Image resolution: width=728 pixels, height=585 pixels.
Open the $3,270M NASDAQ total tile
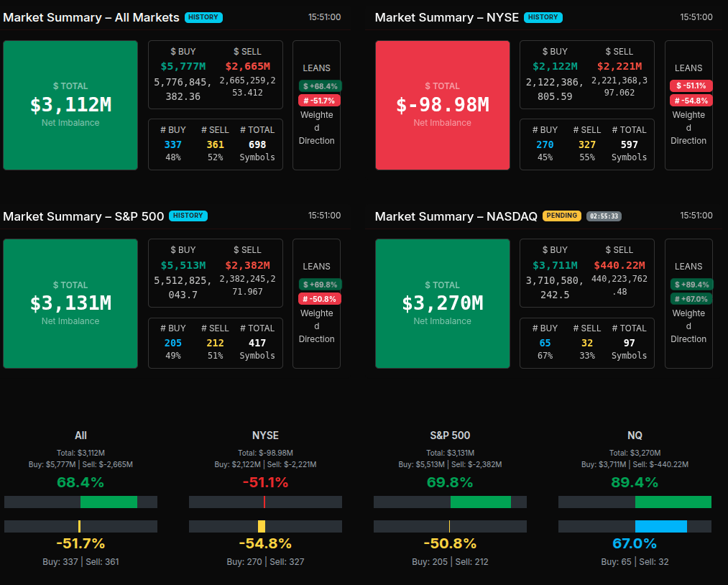tap(442, 303)
